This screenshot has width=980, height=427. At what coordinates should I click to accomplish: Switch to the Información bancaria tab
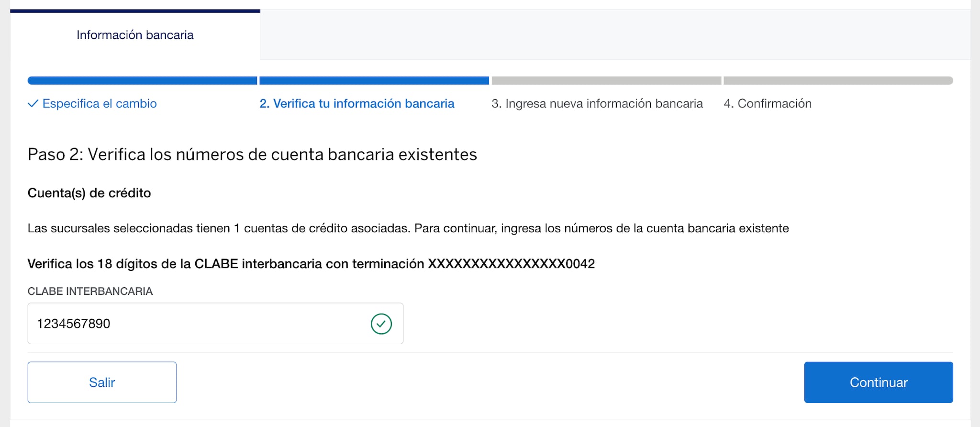pyautogui.click(x=135, y=35)
